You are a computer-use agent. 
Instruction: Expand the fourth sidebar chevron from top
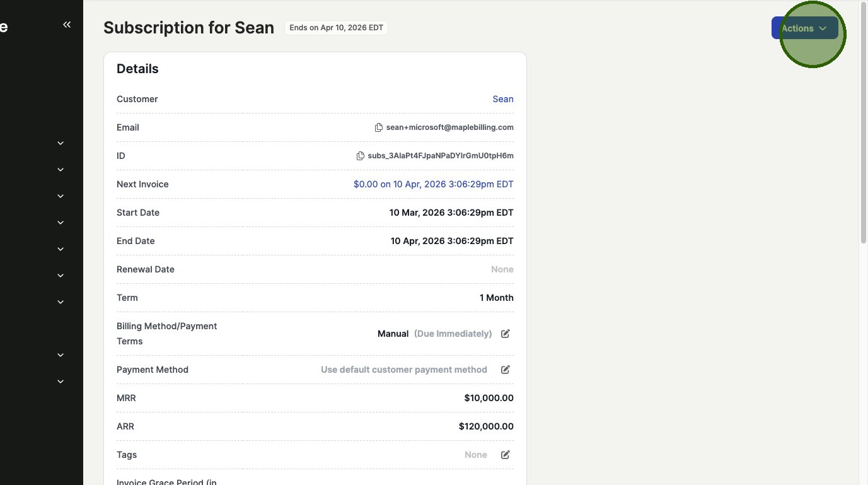click(x=61, y=223)
